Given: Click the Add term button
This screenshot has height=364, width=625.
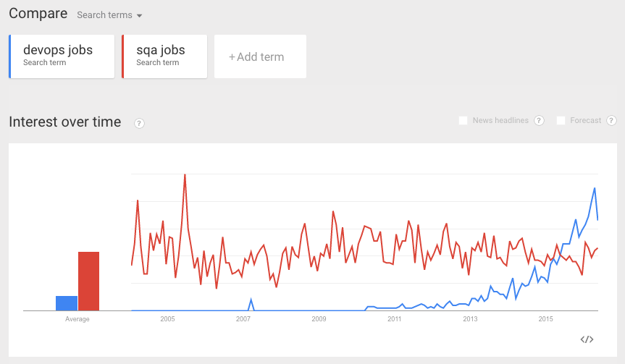Looking at the screenshot, I should (260, 56).
